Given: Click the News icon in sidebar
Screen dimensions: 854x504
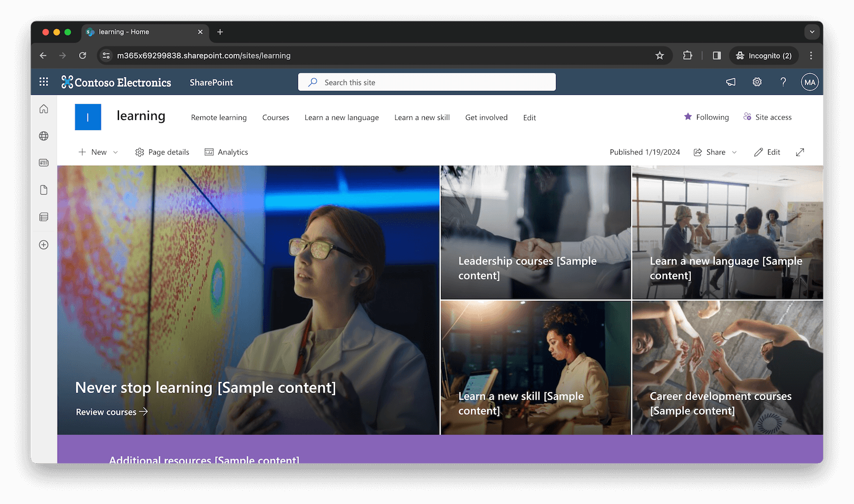Looking at the screenshot, I should pos(43,163).
